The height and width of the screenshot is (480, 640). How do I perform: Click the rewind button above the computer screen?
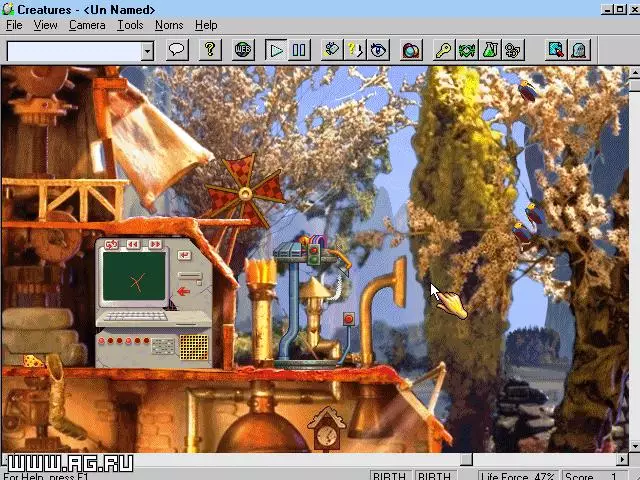coord(133,244)
